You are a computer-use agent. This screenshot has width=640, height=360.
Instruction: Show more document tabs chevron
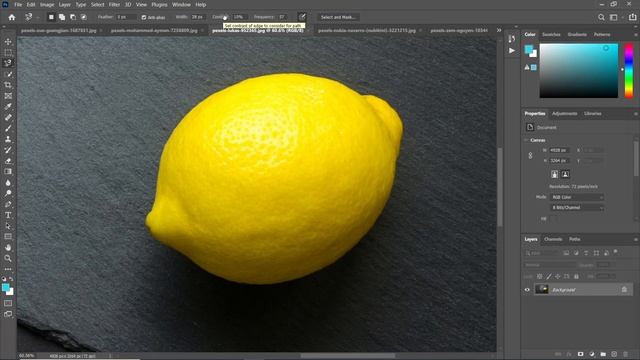tap(499, 30)
